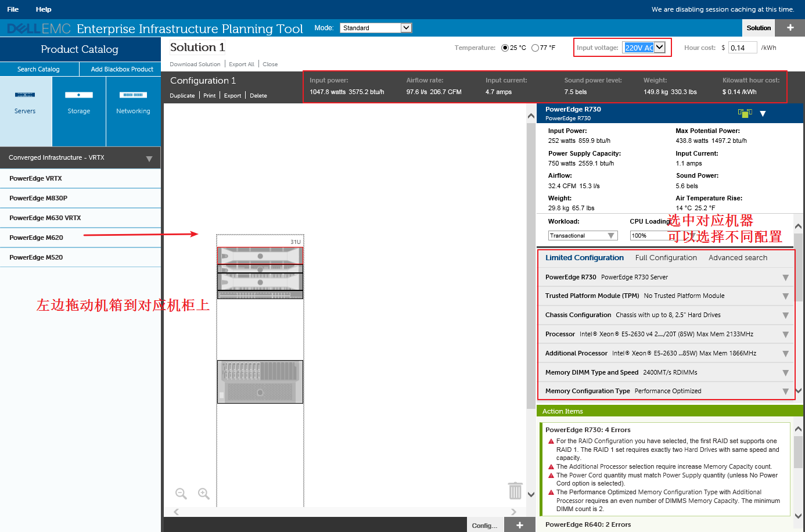The height and width of the screenshot is (532, 805).
Task: Select top server in rack
Action: pyautogui.click(x=260, y=256)
